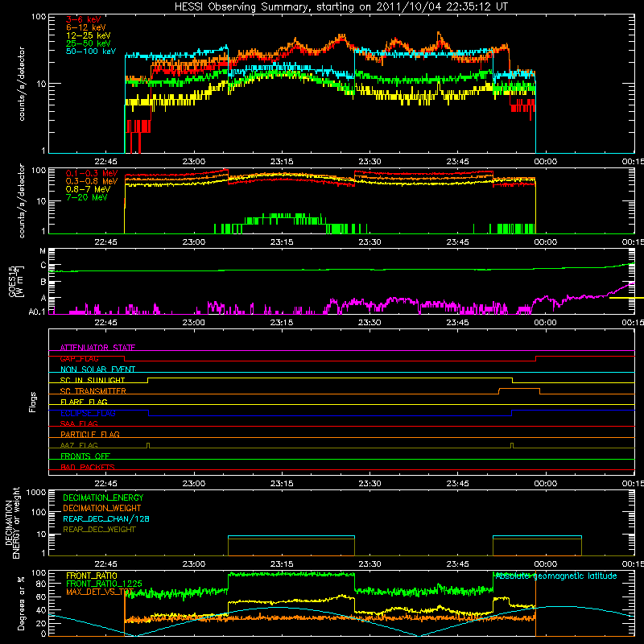The width and height of the screenshot is (644, 644).
Task: Click the MAX_DET_VS_TOT legend label
Action: click(100, 592)
